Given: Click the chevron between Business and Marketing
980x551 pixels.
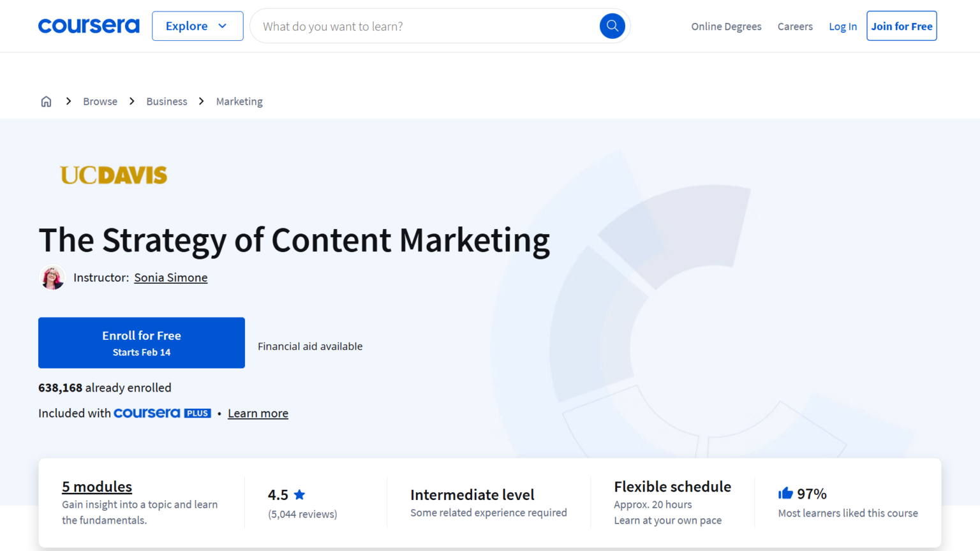Looking at the screenshot, I should coord(201,101).
